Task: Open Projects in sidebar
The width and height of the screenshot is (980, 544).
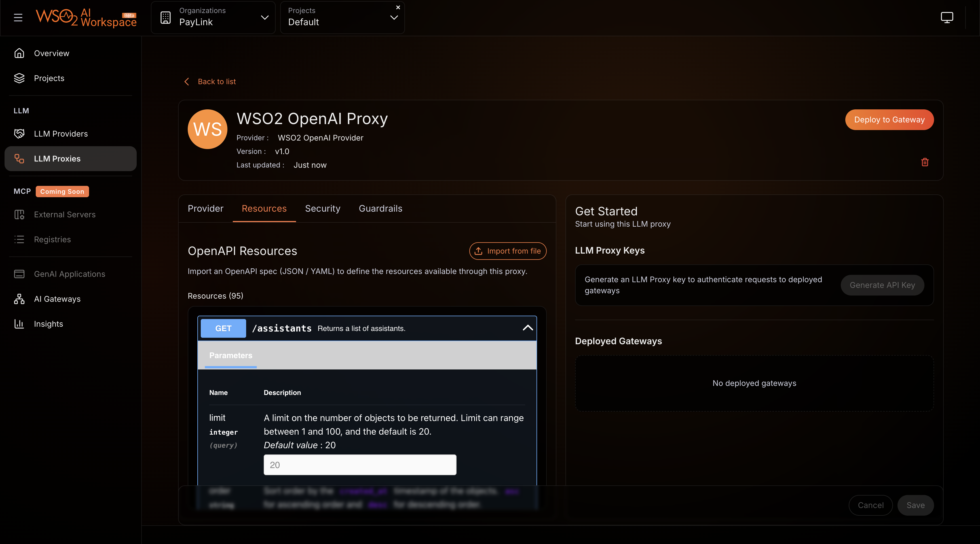Action: [49, 78]
